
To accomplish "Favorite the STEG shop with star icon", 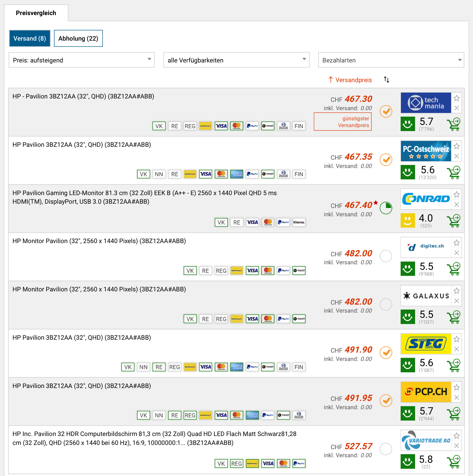I will pyautogui.click(x=456, y=339).
